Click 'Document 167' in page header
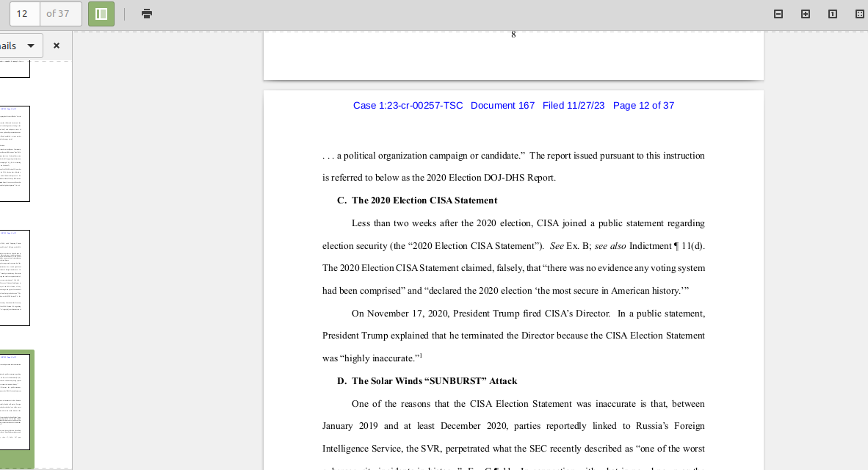Screen dimensions: 868x470 click(x=502, y=106)
